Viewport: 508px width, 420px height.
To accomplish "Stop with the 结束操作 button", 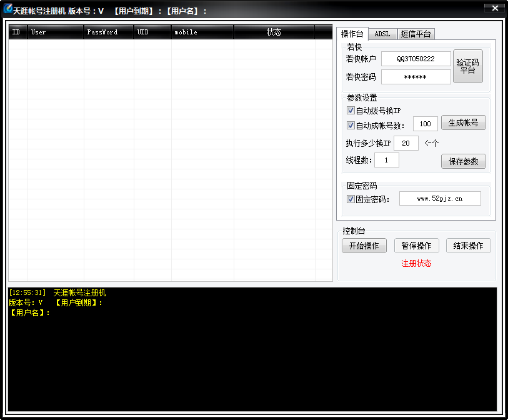I will pos(468,246).
